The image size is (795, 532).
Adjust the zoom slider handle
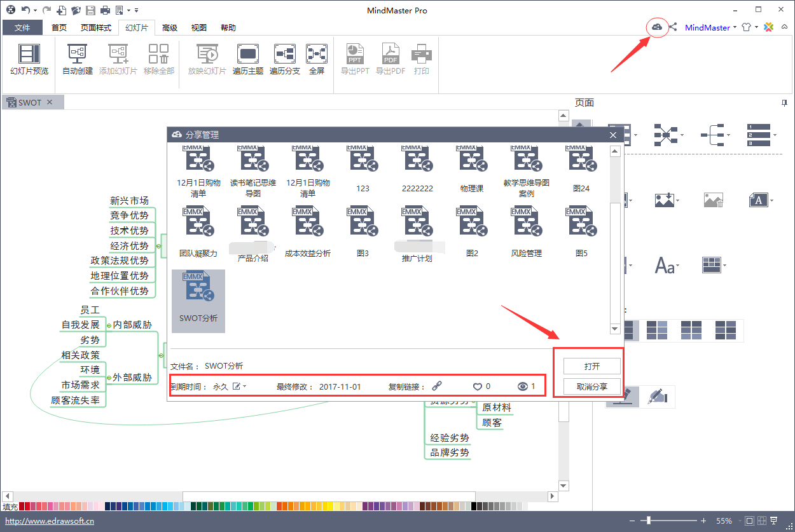pyautogui.click(x=648, y=521)
